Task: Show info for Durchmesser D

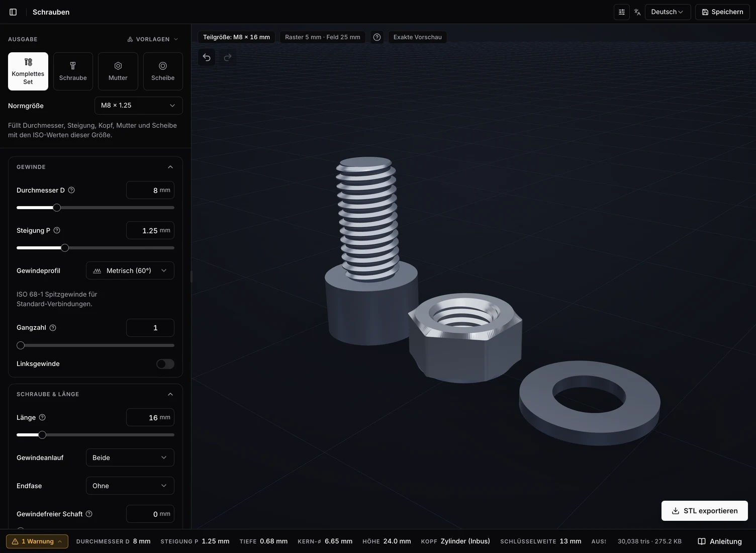Action: click(x=71, y=190)
